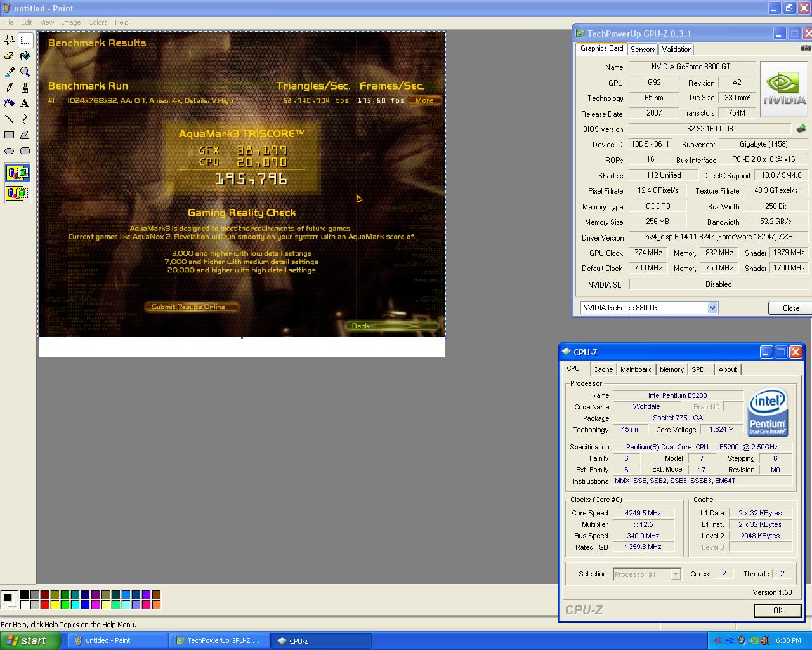The width and height of the screenshot is (812, 650).
Task: Pick the black color swatch in palette
Action: pos(24,595)
